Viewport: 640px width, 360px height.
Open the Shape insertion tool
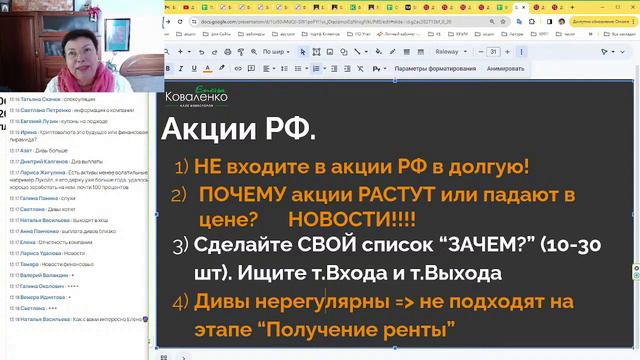click(344, 52)
